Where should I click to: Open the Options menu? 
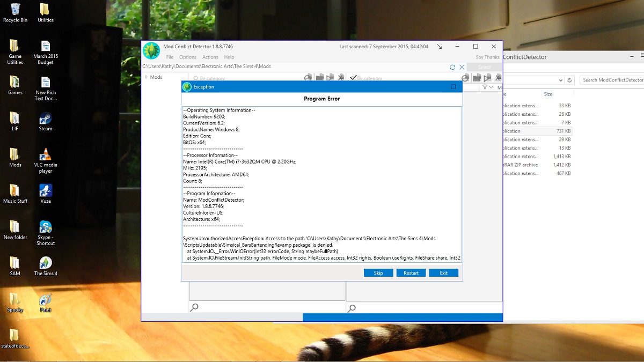click(188, 57)
